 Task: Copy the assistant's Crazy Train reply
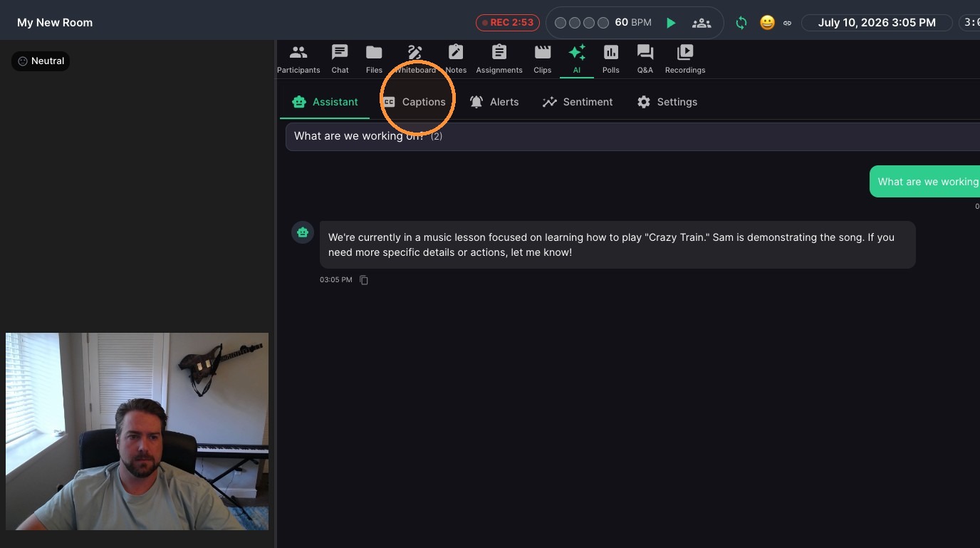[x=364, y=280]
